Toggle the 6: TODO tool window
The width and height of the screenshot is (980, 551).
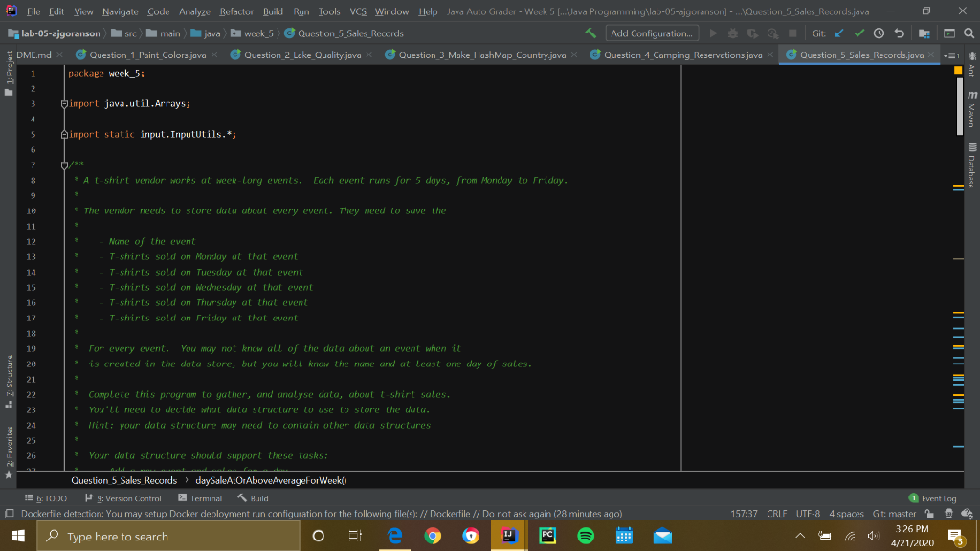[51, 498]
